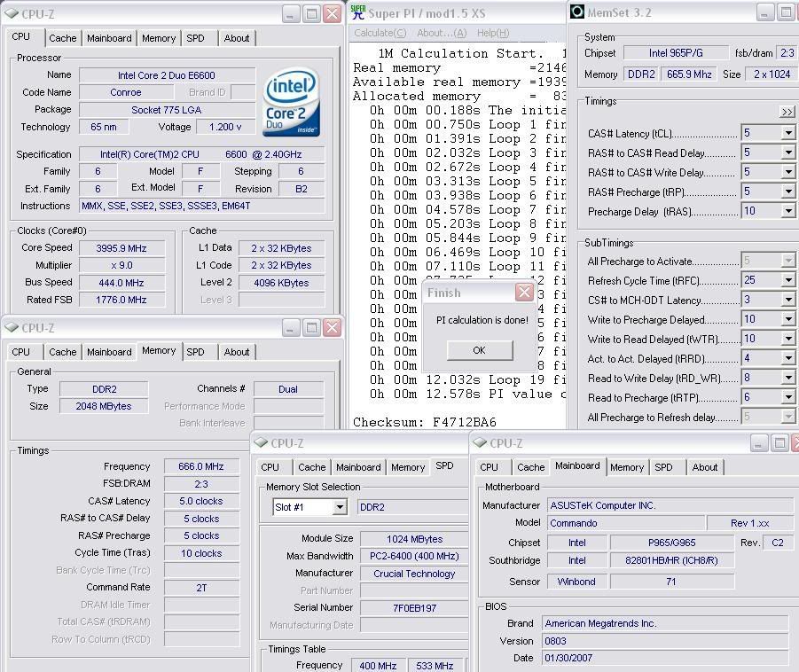Click the Checksum: F4712BA6 line
The height and width of the screenshot is (672, 799).
pos(425,422)
